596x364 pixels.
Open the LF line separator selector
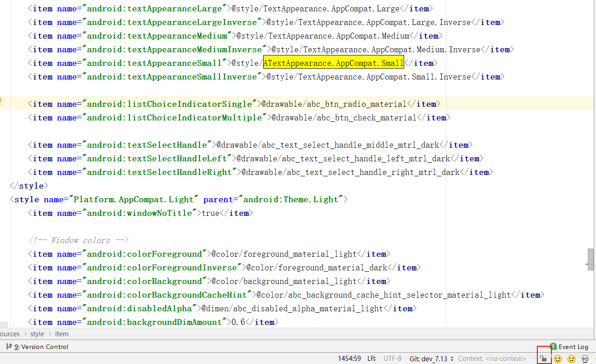(371, 359)
